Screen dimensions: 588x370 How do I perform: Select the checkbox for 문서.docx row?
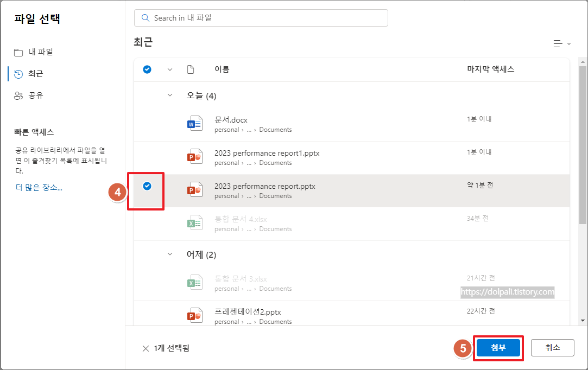[x=147, y=123]
